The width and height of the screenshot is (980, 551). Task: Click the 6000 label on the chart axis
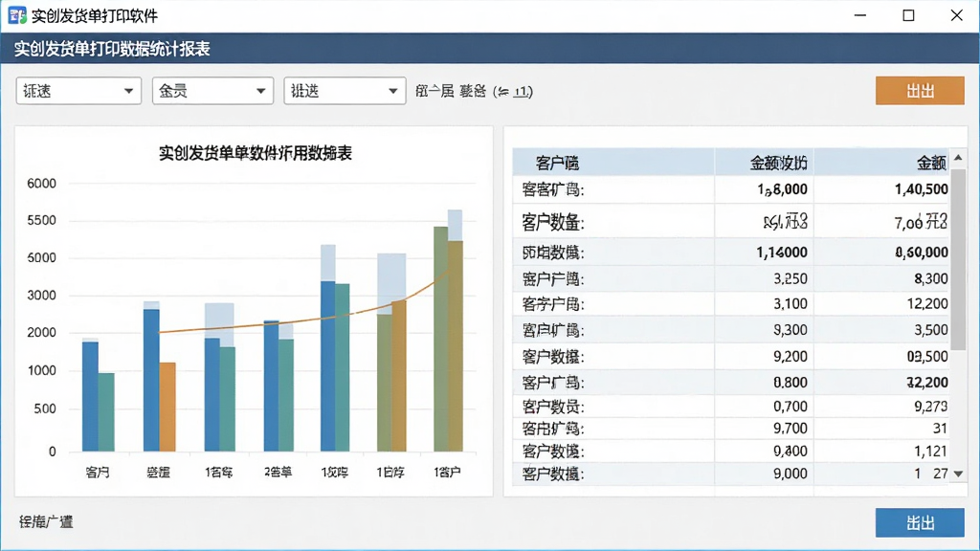pos(41,184)
